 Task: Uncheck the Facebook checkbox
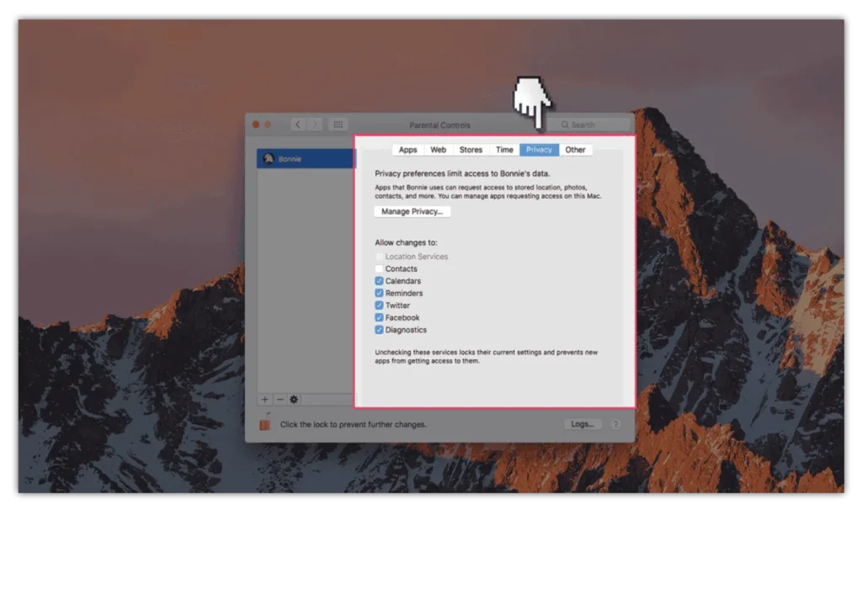pyautogui.click(x=380, y=317)
